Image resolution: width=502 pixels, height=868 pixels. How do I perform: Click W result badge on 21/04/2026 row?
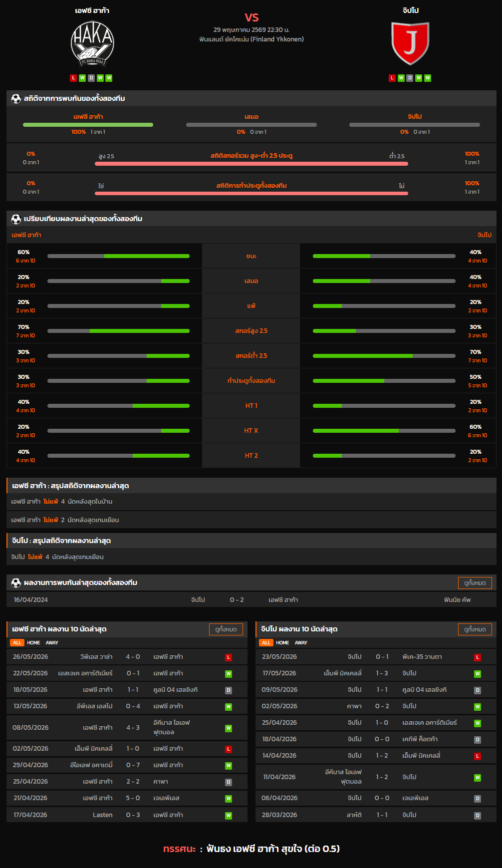point(229,799)
